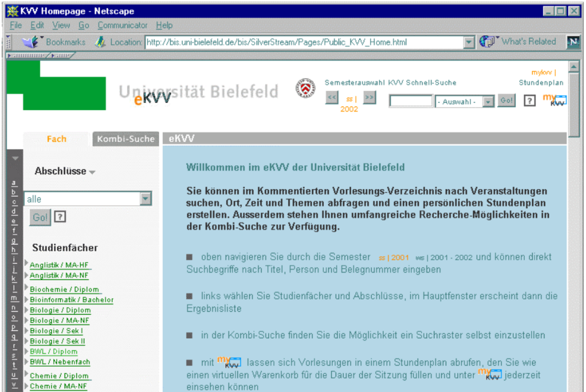This screenshot has width=586, height=392.
Task: Open help icon beside the Schnell-Suche Go button
Action: (529, 101)
